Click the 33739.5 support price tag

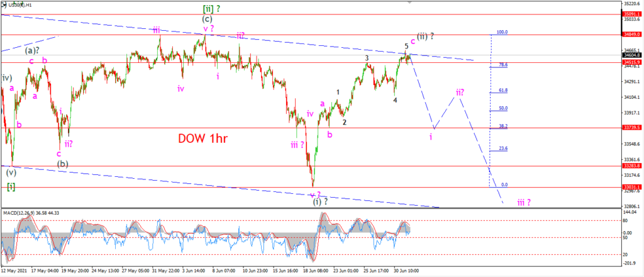click(631, 127)
